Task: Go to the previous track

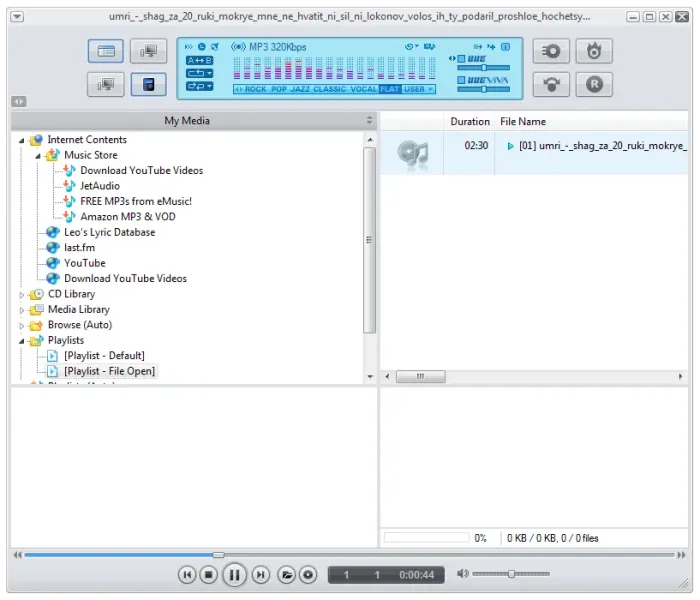Action: [x=187, y=574]
